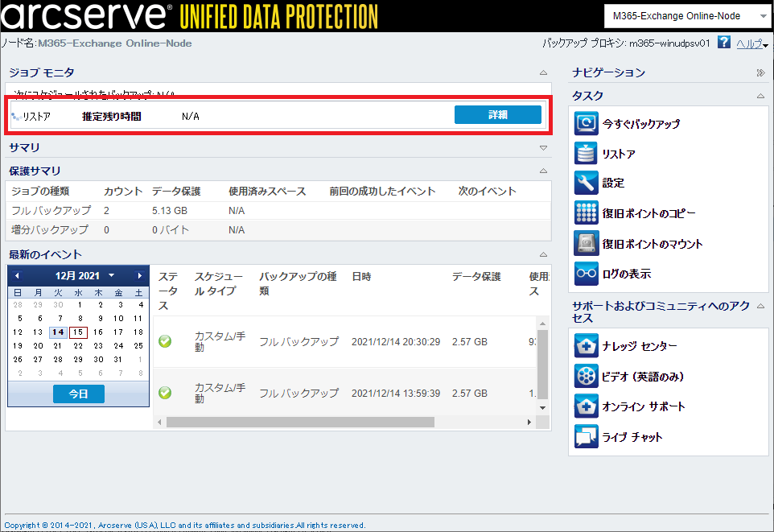The height and width of the screenshot is (532, 774).
Task: Click the scroll-left arrow of events table
Action: 159,423
